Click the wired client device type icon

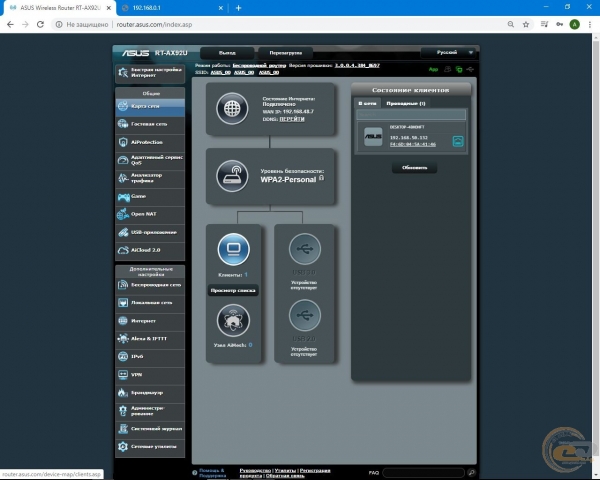[x=458, y=141]
